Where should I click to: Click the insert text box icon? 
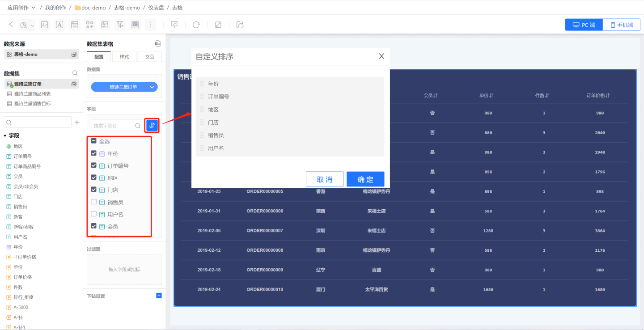click(59, 25)
